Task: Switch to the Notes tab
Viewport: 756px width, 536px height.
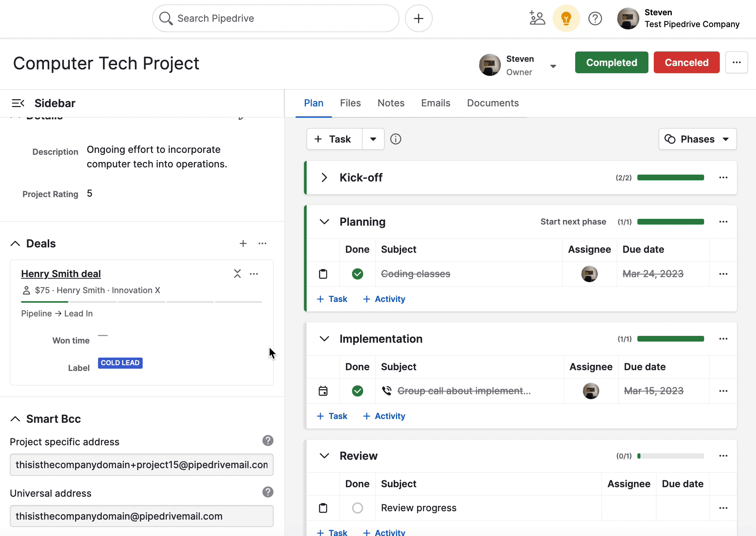Action: (x=391, y=103)
